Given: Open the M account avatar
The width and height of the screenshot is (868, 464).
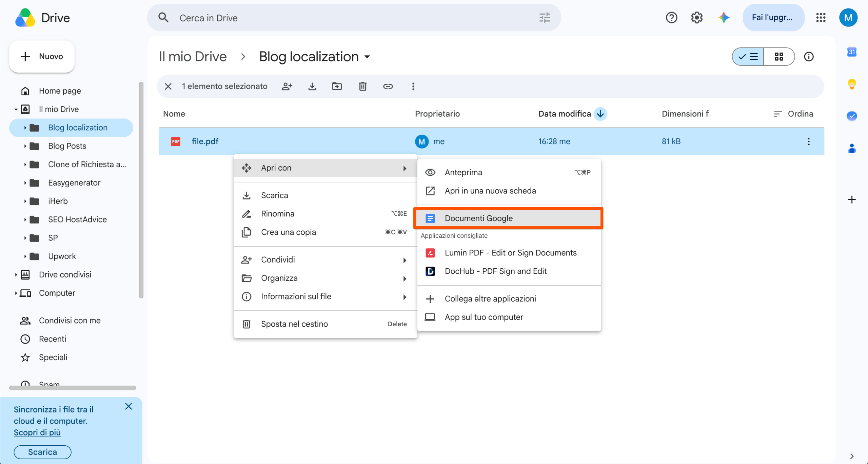Looking at the screenshot, I should (848, 18).
